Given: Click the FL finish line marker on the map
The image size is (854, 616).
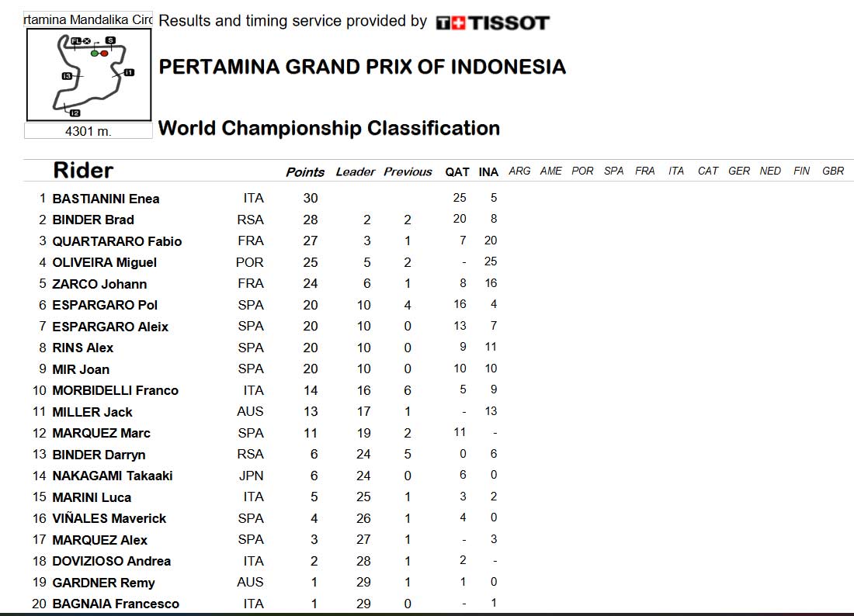Looking at the screenshot, I should [x=76, y=41].
